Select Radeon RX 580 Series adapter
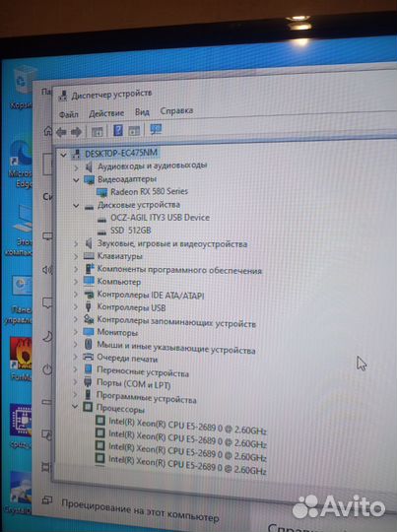397x532 pixels. pos(149,192)
